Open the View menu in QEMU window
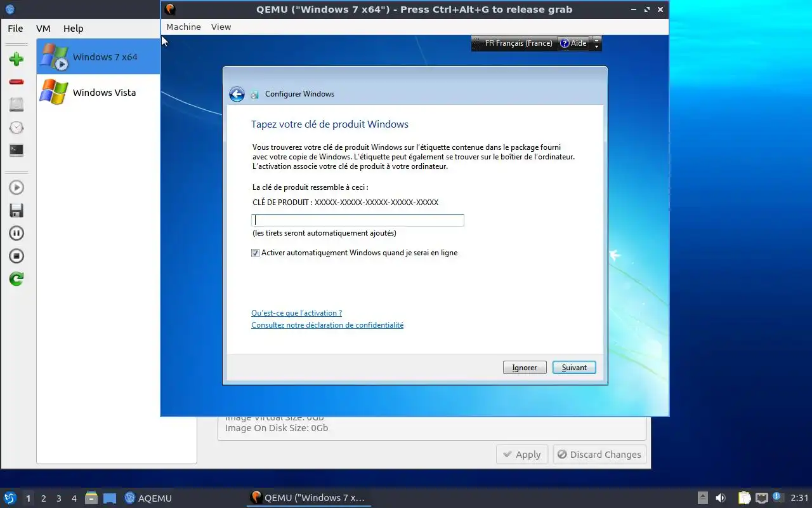Image resolution: width=812 pixels, height=508 pixels. [221, 27]
